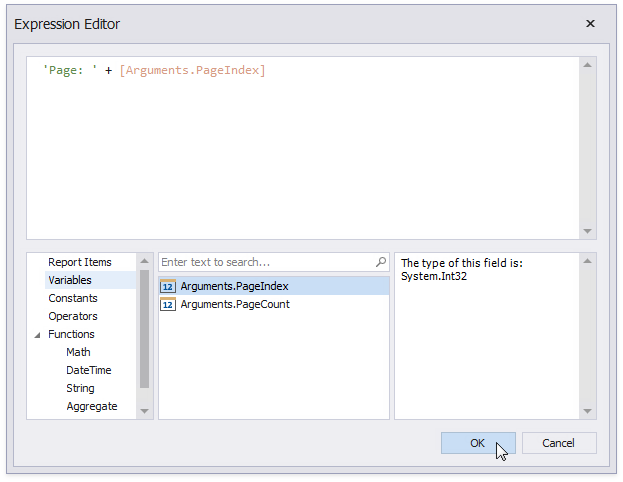Image resolution: width=623 pixels, height=482 pixels.
Task: Close the Expression Editor dialog
Action: click(x=590, y=23)
